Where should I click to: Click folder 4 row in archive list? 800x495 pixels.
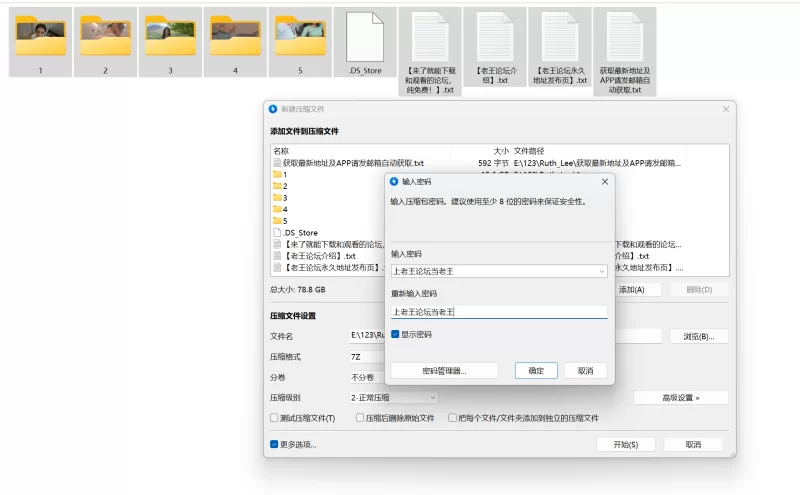(x=328, y=209)
